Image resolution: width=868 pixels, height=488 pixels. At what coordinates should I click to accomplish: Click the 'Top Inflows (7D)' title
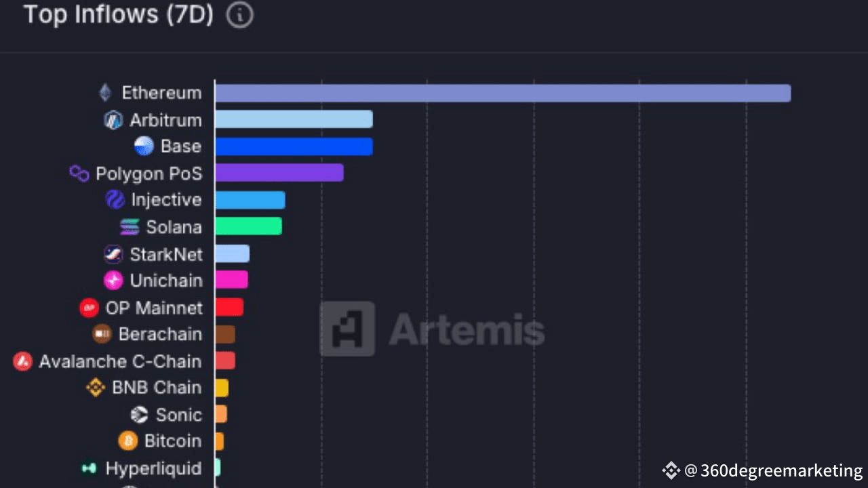coord(119,14)
